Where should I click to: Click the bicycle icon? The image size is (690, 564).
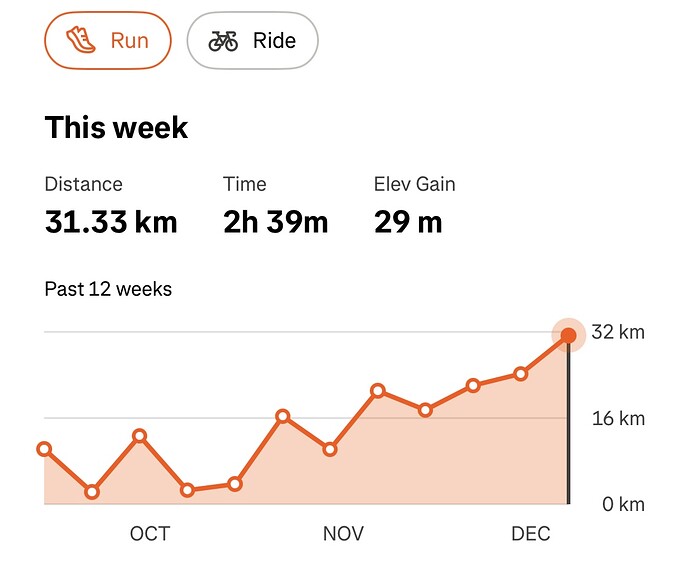click(223, 41)
